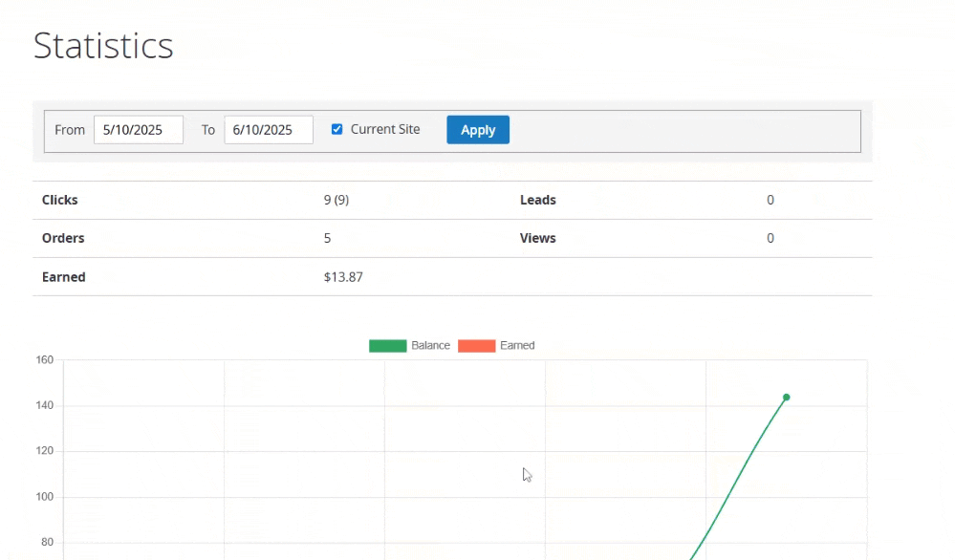Click the Balance legend text
Screen dimensions: 955x560
tap(430, 346)
